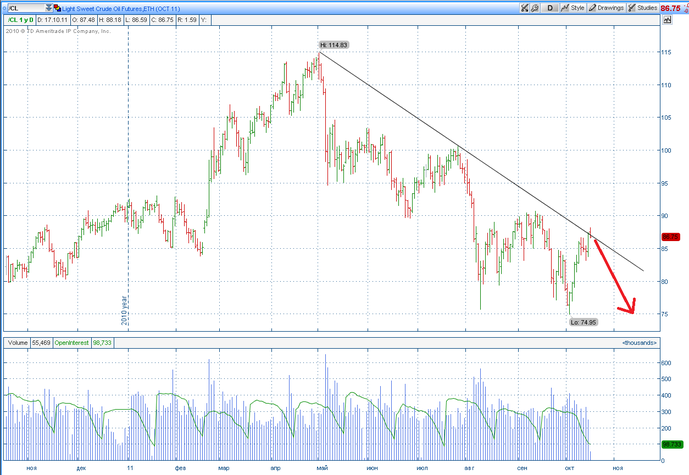Viewport: 689px width, 475px height.
Task: Click the colored link icon next to symbol box
Action: coord(57,8)
